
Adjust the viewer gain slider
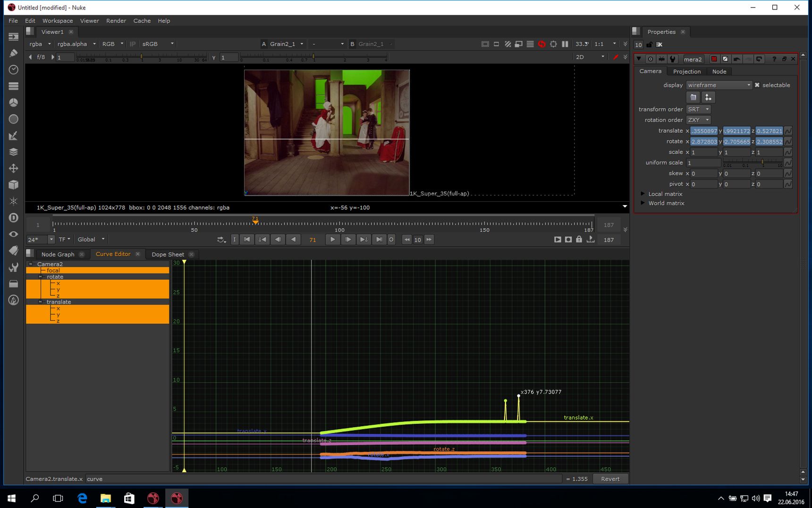141,57
